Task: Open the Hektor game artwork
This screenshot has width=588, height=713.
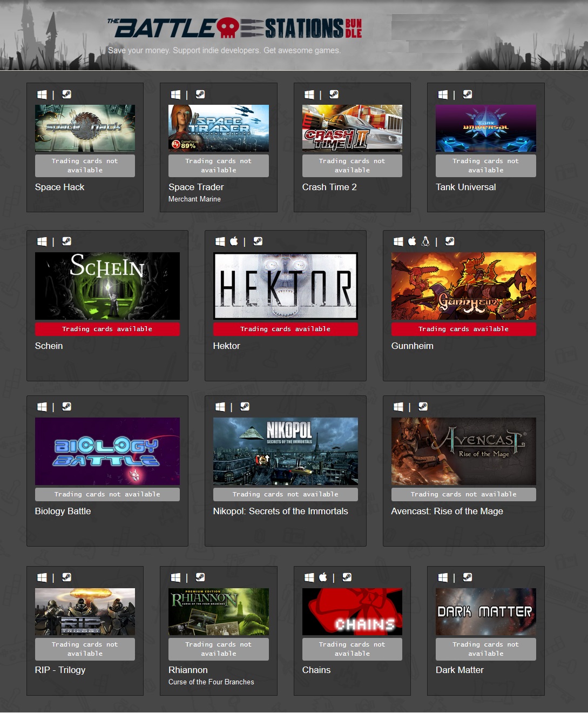Action: click(286, 286)
